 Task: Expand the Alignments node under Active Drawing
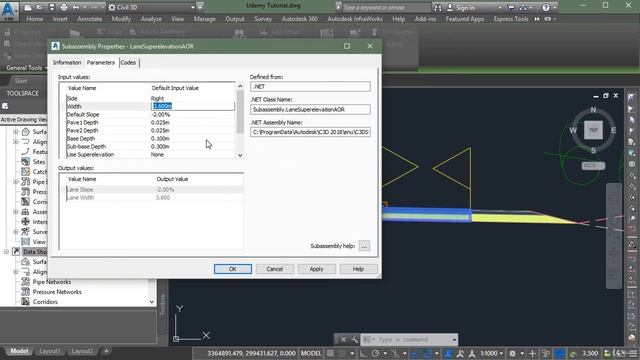coord(16,142)
